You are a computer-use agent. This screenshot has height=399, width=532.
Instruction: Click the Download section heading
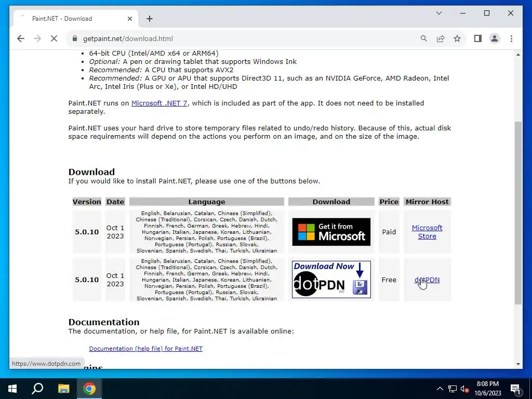pos(91,172)
